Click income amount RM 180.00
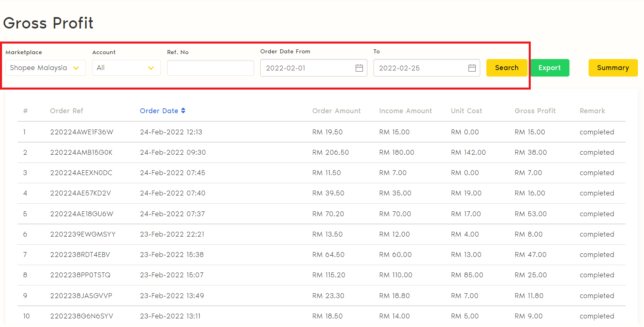The width and height of the screenshot is (644, 327). click(397, 152)
